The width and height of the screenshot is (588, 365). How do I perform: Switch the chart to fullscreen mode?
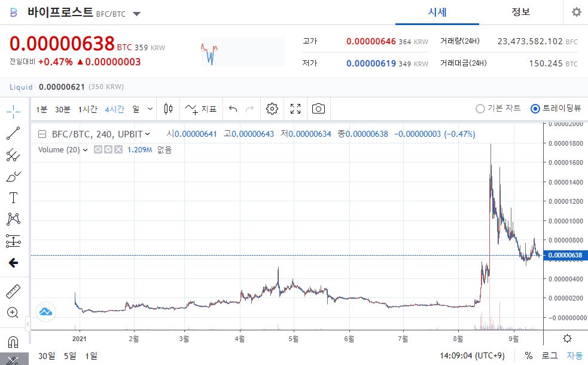click(295, 109)
